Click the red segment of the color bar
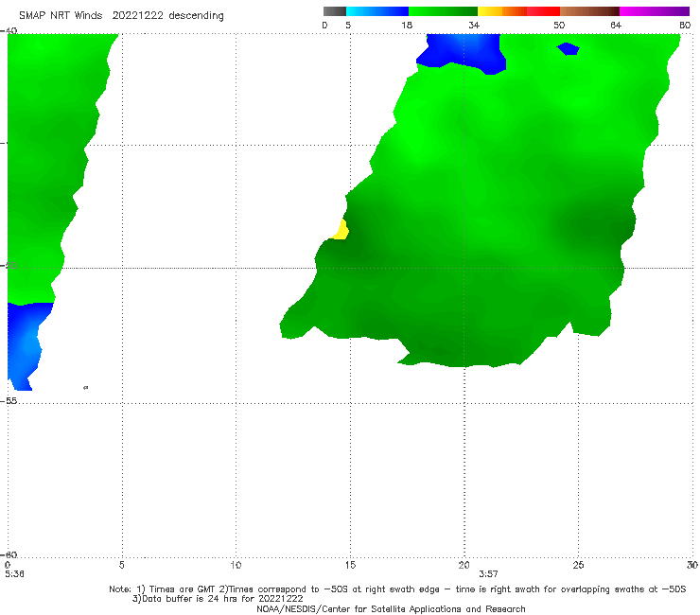 point(543,11)
